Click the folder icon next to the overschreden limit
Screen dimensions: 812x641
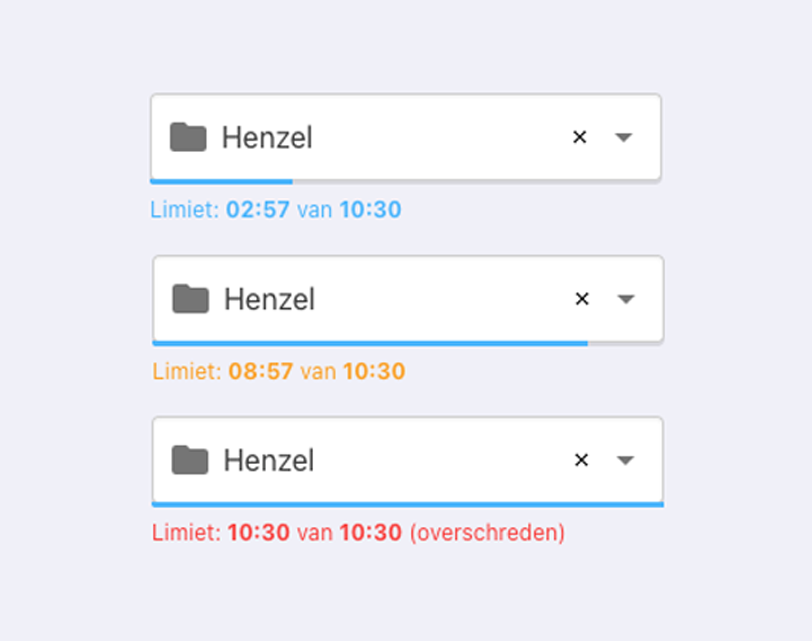tap(190, 459)
